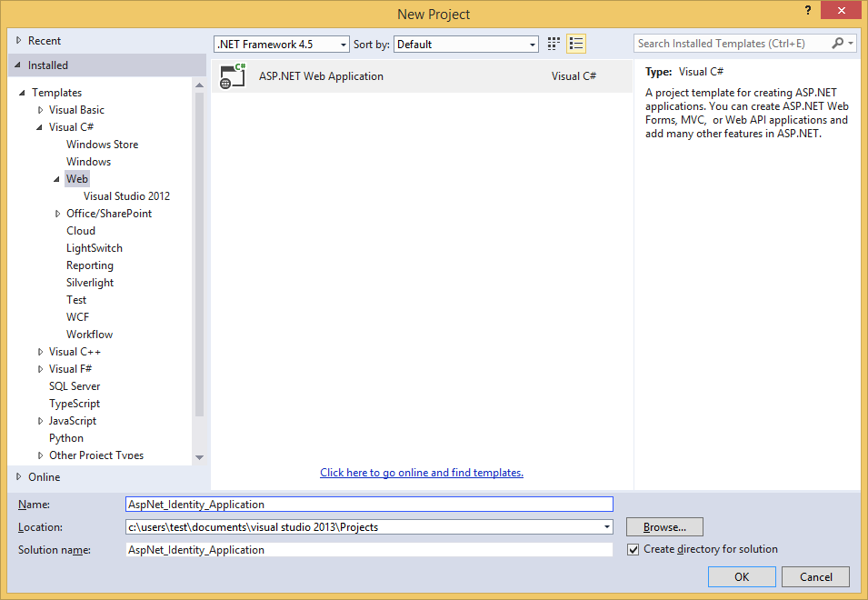Open the .NET Framework 4.5 dropdown
Viewport: 868px width, 600px height.
tap(341, 44)
